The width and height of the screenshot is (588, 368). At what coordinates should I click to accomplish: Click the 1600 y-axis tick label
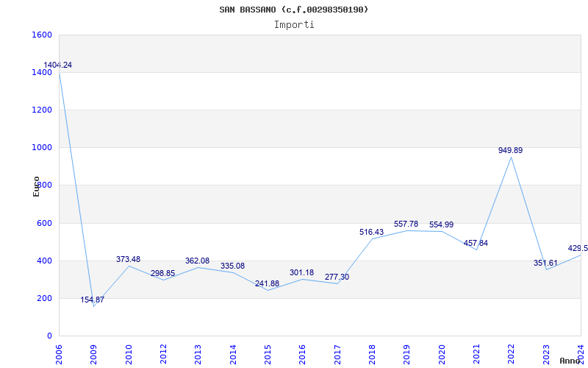point(42,35)
